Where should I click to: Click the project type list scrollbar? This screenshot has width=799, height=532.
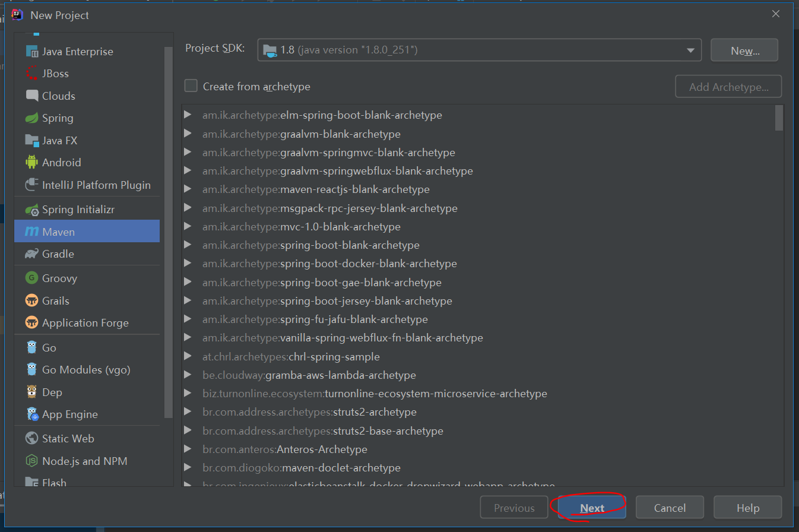coord(169,233)
